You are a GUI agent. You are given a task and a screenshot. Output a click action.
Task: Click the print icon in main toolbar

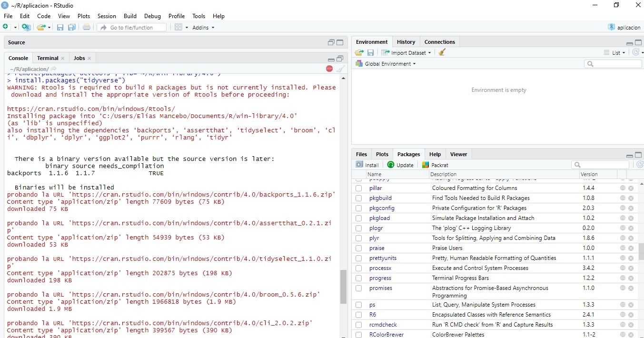pos(87,28)
